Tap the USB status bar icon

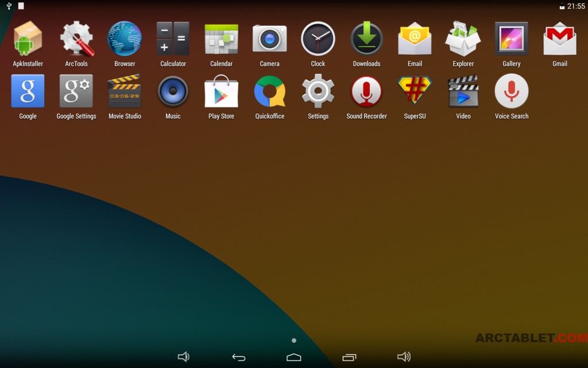(x=9, y=6)
